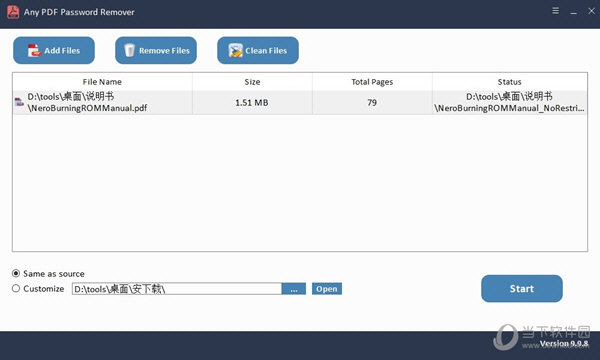
Task: Click the output path input field
Action: [x=177, y=288]
